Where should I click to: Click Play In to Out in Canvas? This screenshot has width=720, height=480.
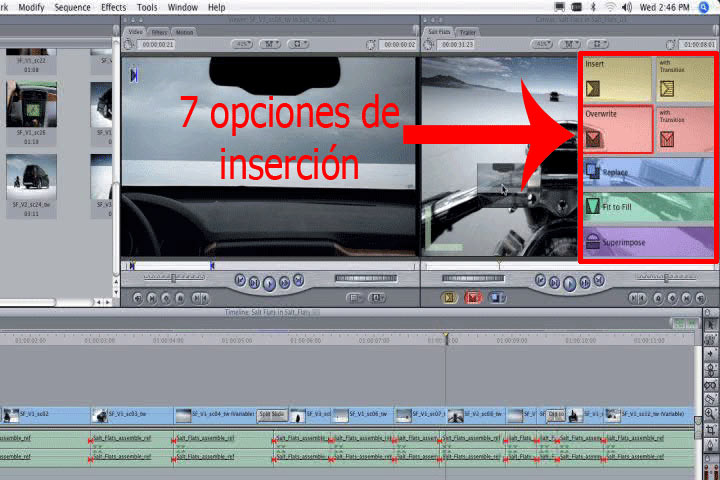pyautogui.click(x=555, y=283)
